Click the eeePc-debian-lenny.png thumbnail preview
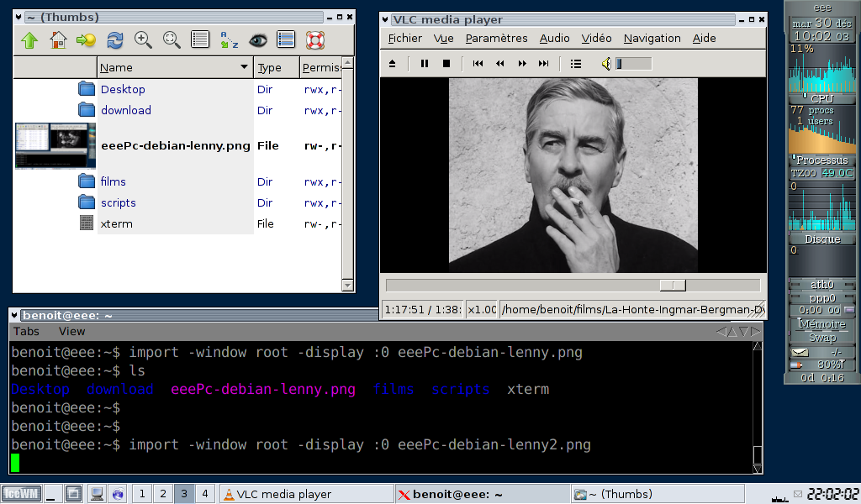Viewport: 861px width, 504px height. click(55, 146)
